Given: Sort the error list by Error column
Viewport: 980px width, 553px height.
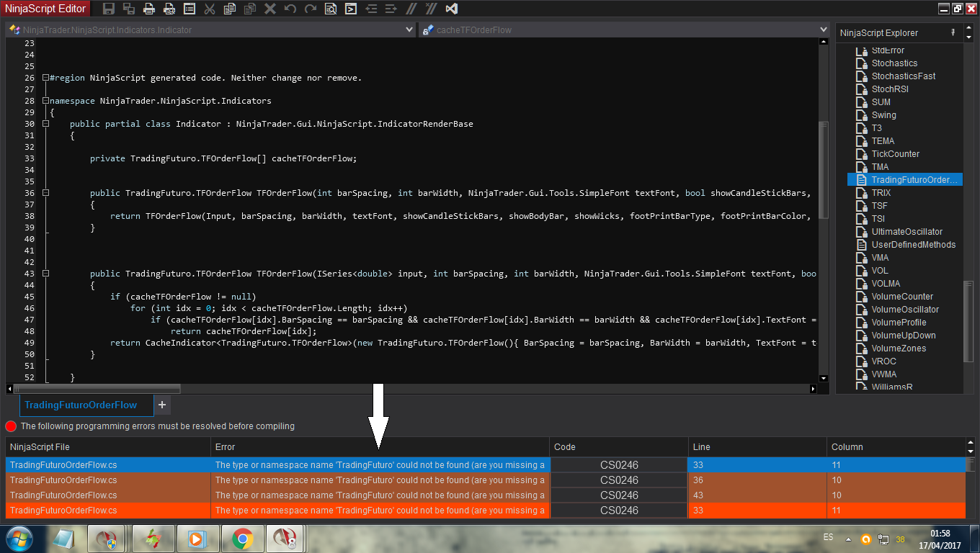Looking at the screenshot, I should [x=380, y=447].
